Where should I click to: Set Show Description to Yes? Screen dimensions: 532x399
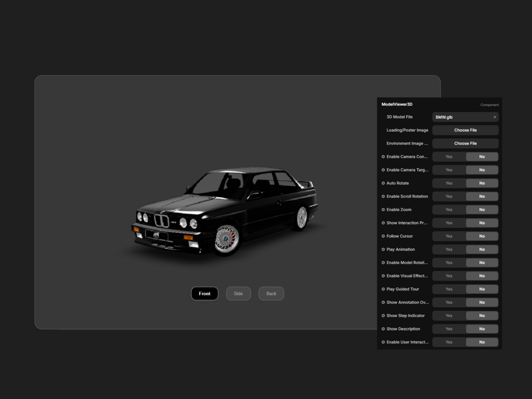(449, 329)
